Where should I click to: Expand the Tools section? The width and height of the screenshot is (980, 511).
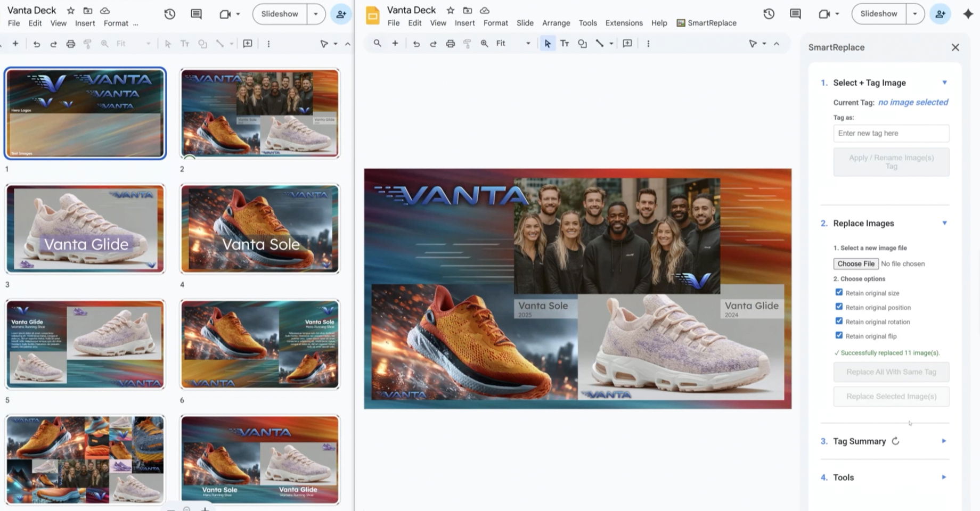(x=944, y=477)
